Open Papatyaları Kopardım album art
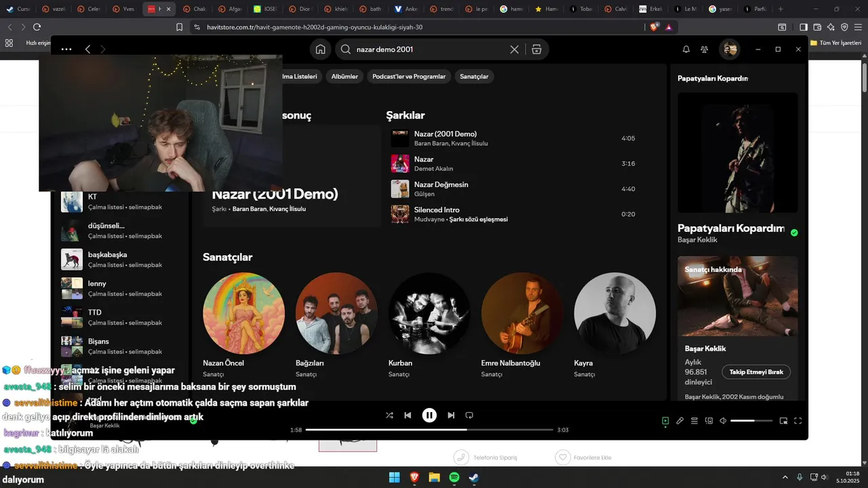The height and width of the screenshot is (488, 868). [738, 152]
